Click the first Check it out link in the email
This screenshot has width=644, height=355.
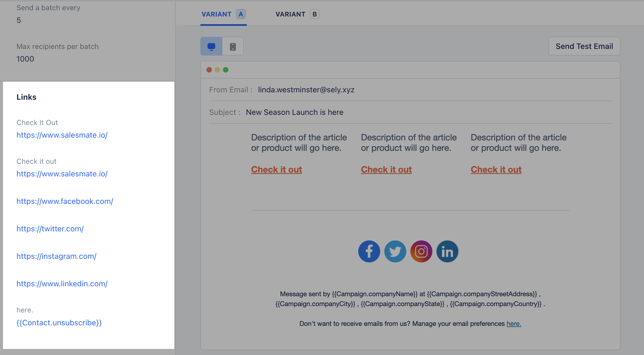click(x=276, y=169)
